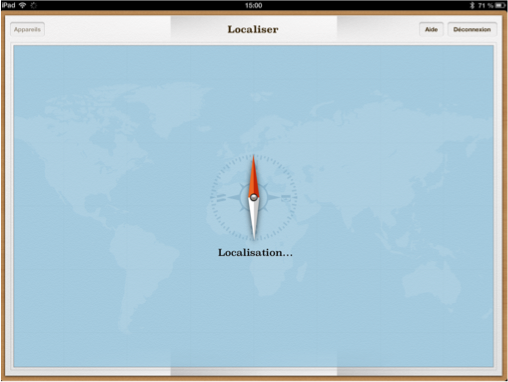Click the battery icon in status bar

pos(500,5)
